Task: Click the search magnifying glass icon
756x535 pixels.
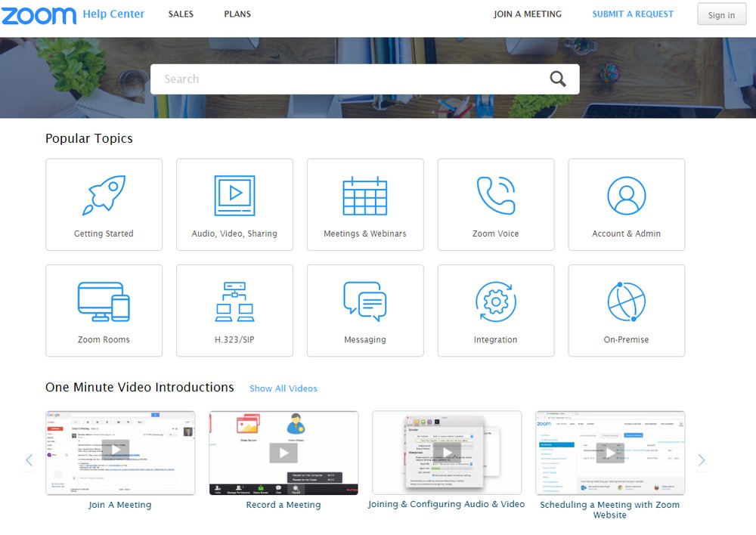Action: point(558,79)
